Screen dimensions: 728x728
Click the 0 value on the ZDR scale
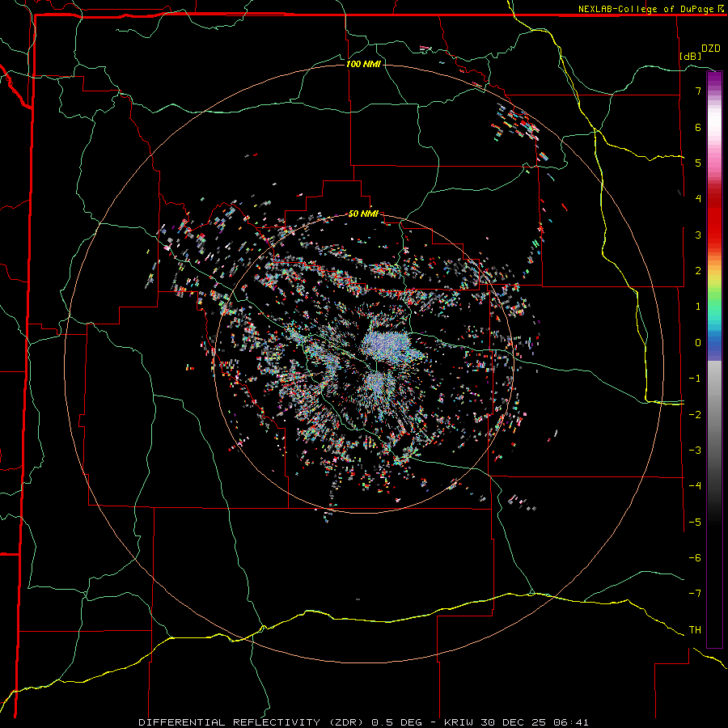698,343
